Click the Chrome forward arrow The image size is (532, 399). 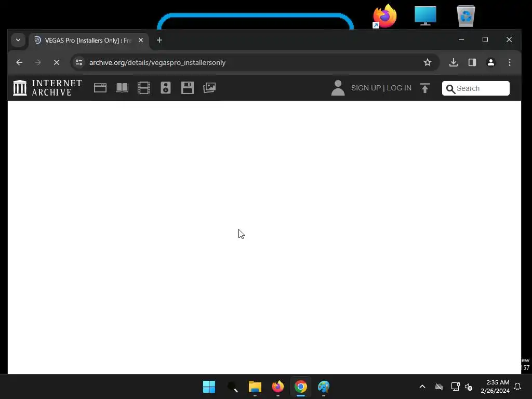click(37, 62)
